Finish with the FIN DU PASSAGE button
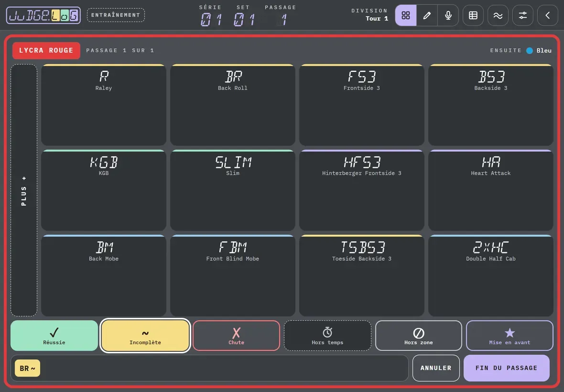The width and height of the screenshot is (564, 392). point(507,368)
